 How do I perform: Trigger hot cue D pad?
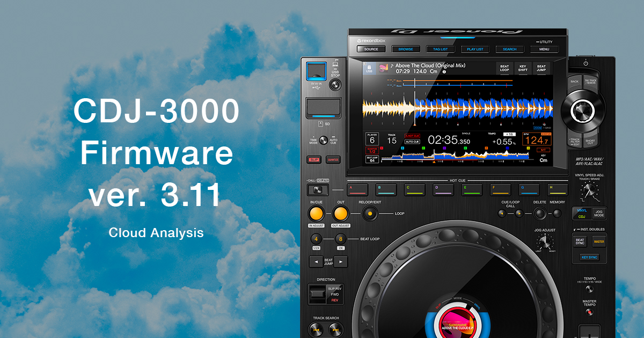pos(443,189)
